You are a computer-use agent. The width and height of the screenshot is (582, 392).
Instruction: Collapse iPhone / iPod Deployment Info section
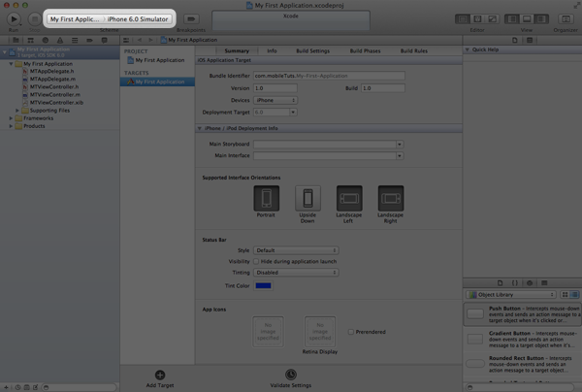(199, 128)
